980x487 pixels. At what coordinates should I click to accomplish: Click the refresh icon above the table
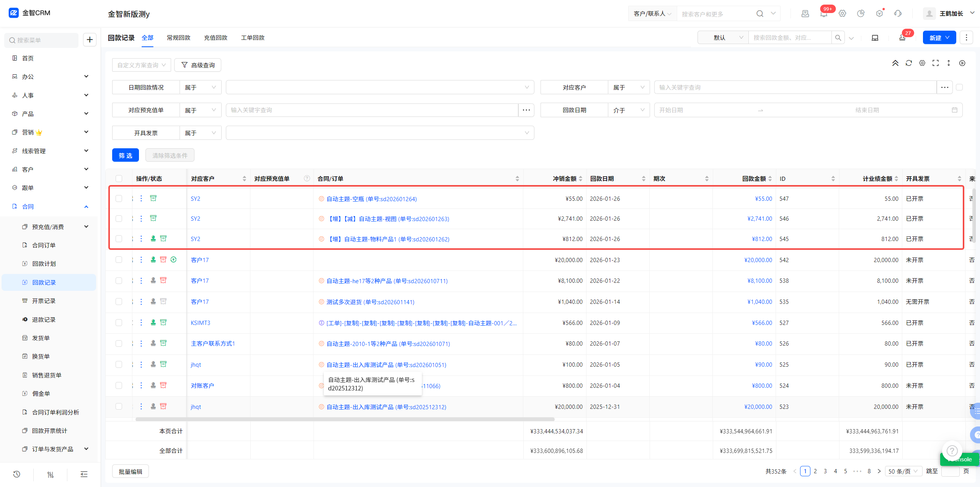pos(909,63)
